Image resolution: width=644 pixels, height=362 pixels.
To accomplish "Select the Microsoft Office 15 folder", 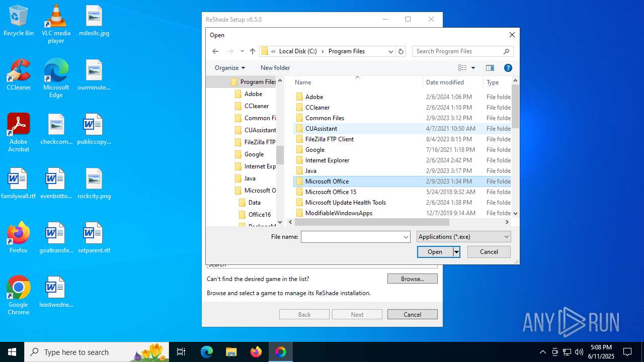I will click(x=331, y=192).
